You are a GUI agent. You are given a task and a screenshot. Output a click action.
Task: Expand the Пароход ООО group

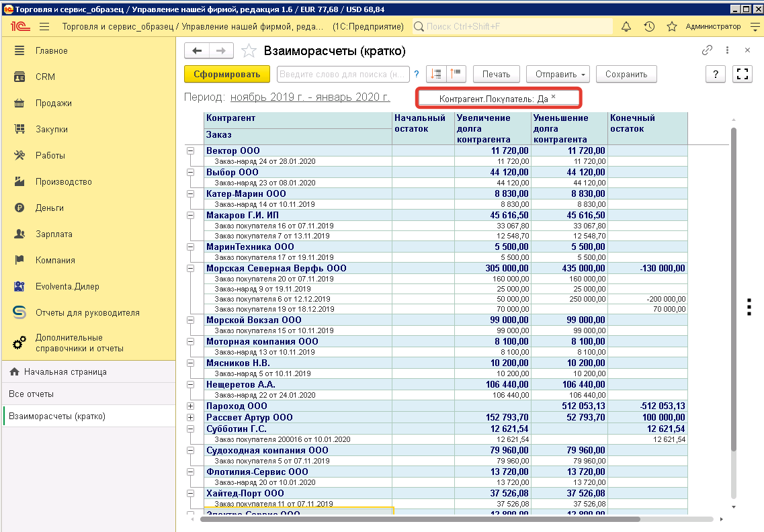tap(191, 406)
